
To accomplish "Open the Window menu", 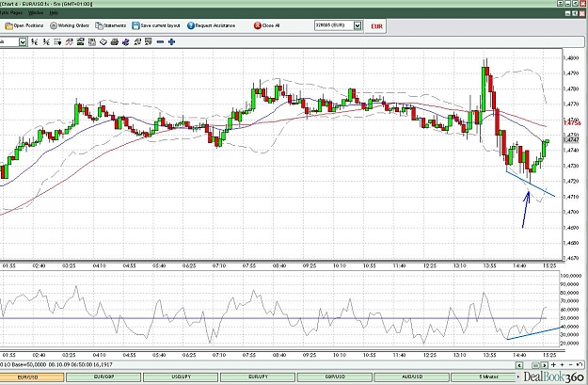I will [36, 13].
